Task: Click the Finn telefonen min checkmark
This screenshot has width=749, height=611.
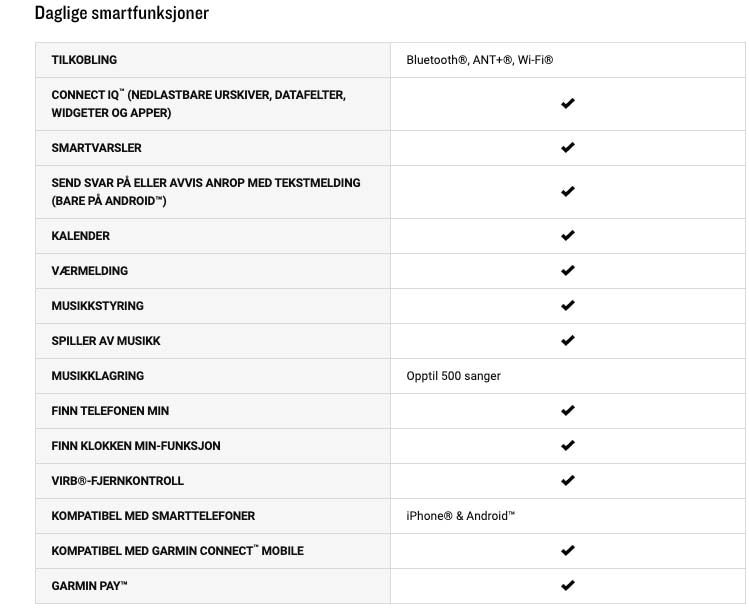Action: point(567,410)
